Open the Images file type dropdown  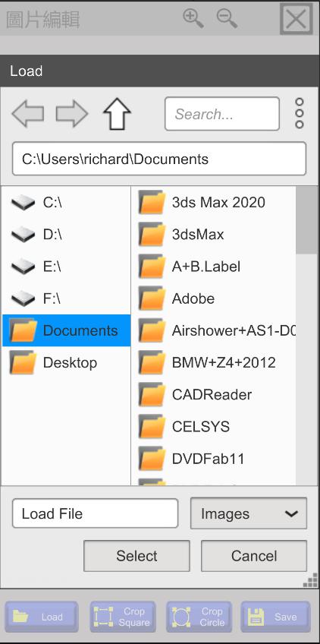(x=249, y=513)
